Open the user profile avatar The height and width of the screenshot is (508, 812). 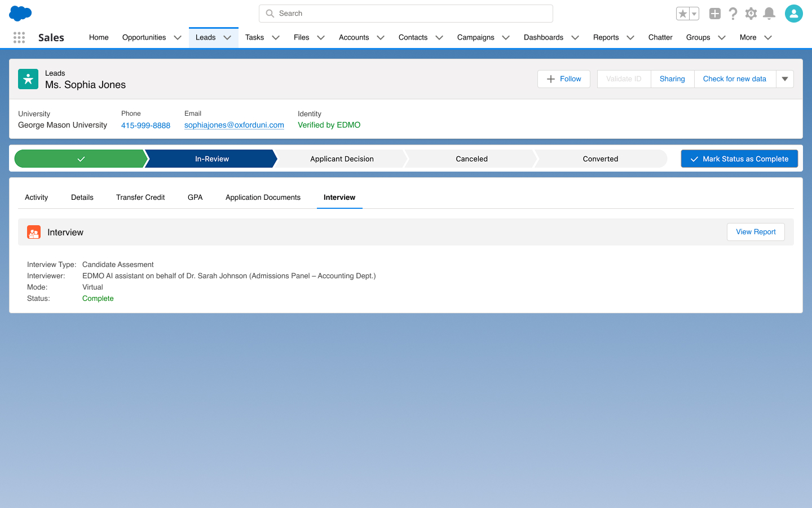[793, 14]
